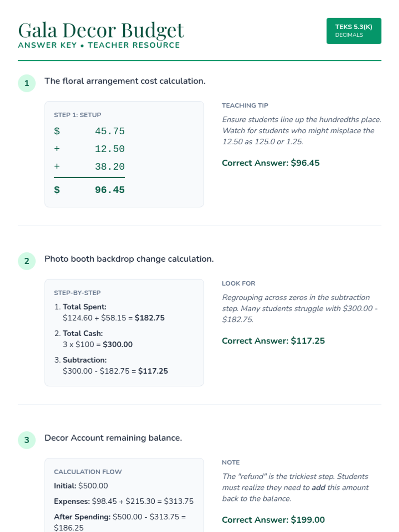Click the Decor Account remaining balance text
The width and height of the screenshot is (399, 532).
[113, 438]
